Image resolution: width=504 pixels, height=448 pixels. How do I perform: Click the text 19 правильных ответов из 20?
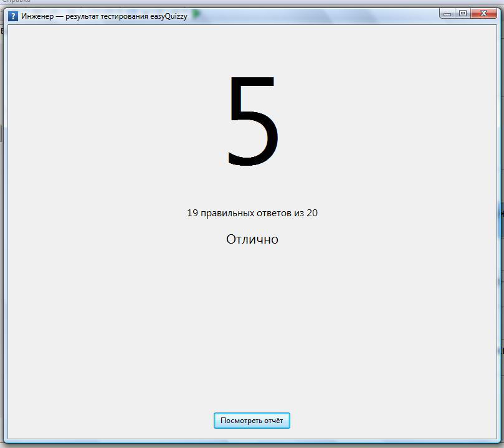click(x=252, y=212)
